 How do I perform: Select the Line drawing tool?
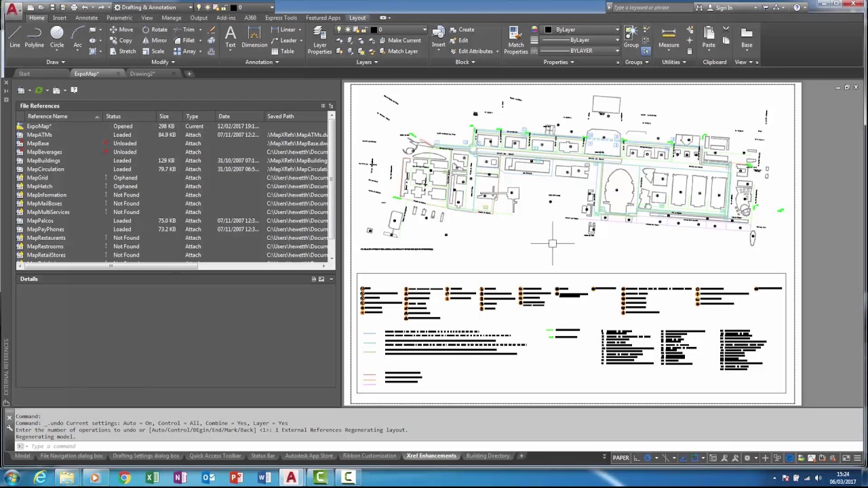tap(15, 37)
